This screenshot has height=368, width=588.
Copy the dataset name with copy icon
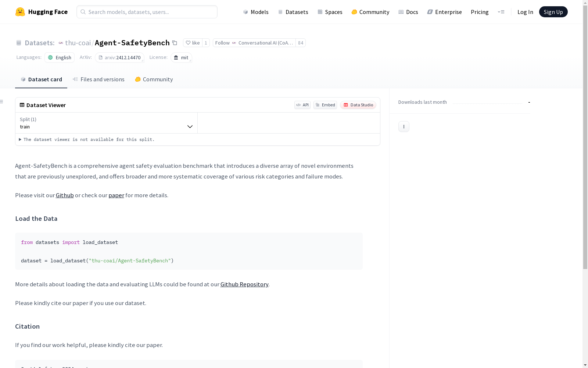point(175,43)
